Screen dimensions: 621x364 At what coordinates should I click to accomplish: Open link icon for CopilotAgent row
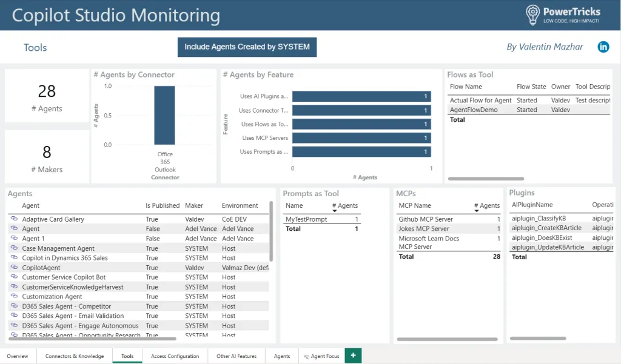[x=15, y=268]
